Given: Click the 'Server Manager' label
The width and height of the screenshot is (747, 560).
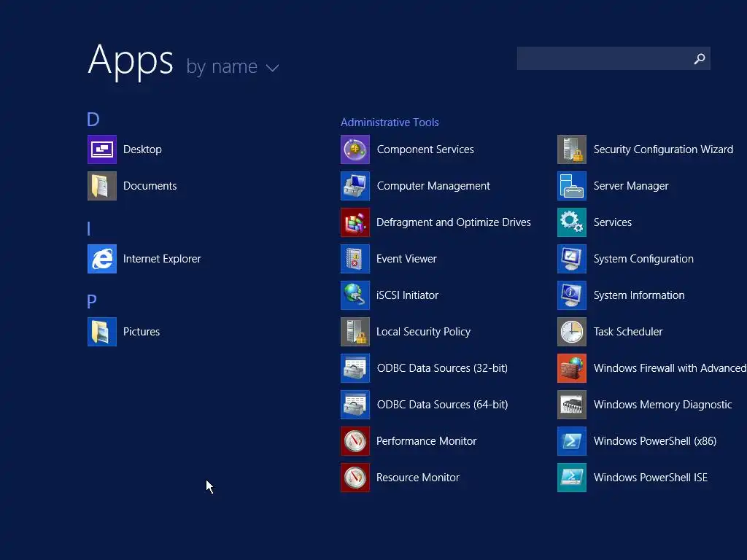Looking at the screenshot, I should point(631,186).
